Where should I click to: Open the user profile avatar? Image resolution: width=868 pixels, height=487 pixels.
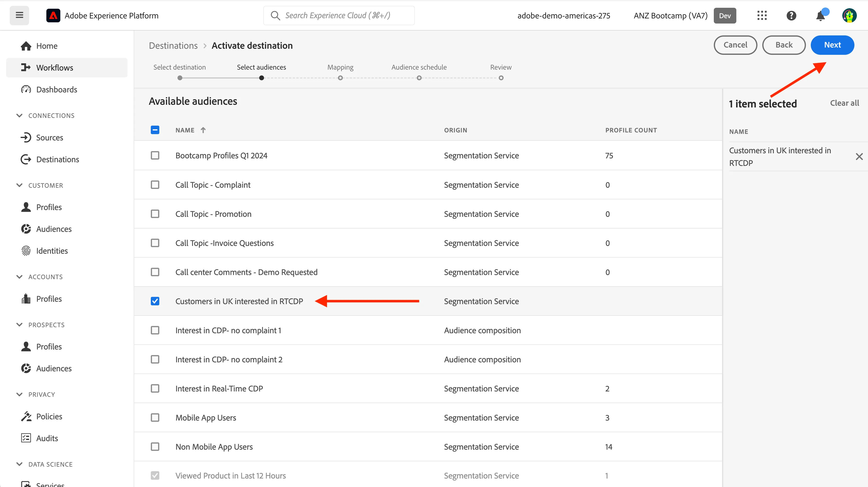point(850,16)
